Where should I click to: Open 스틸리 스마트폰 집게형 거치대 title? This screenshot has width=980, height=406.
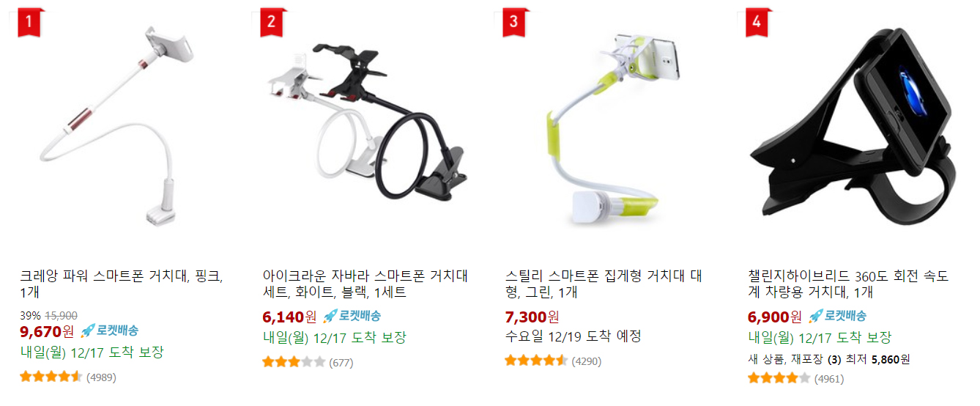[x=604, y=284]
